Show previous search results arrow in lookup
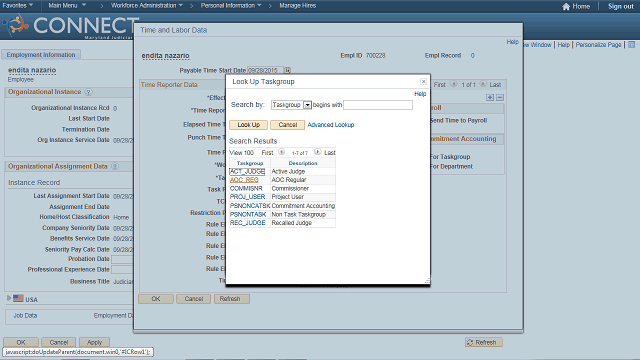The height and width of the screenshot is (360, 640). [281, 152]
